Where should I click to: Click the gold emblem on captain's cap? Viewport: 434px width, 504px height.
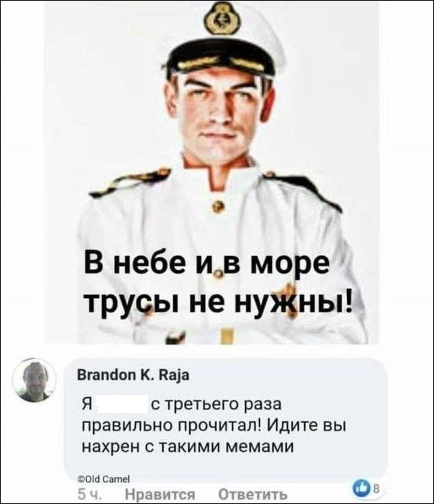[x=221, y=20]
